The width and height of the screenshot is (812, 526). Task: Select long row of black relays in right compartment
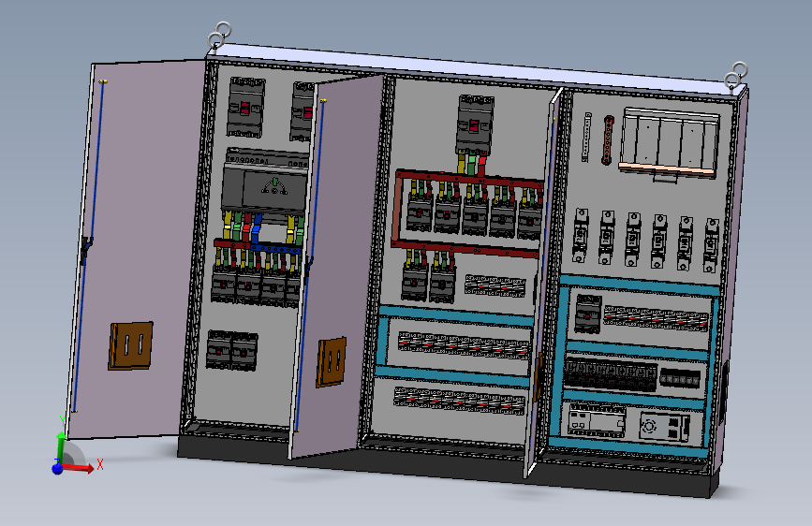[x=610, y=373]
